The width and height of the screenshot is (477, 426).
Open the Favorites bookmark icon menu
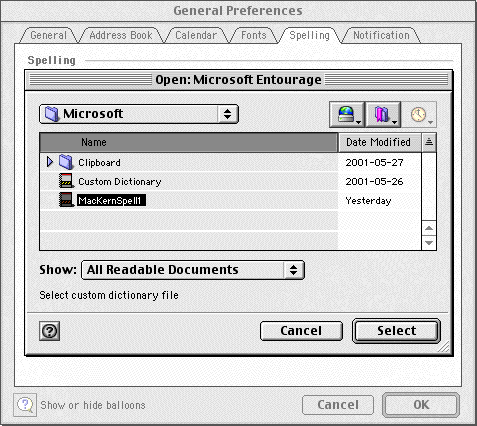click(383, 115)
